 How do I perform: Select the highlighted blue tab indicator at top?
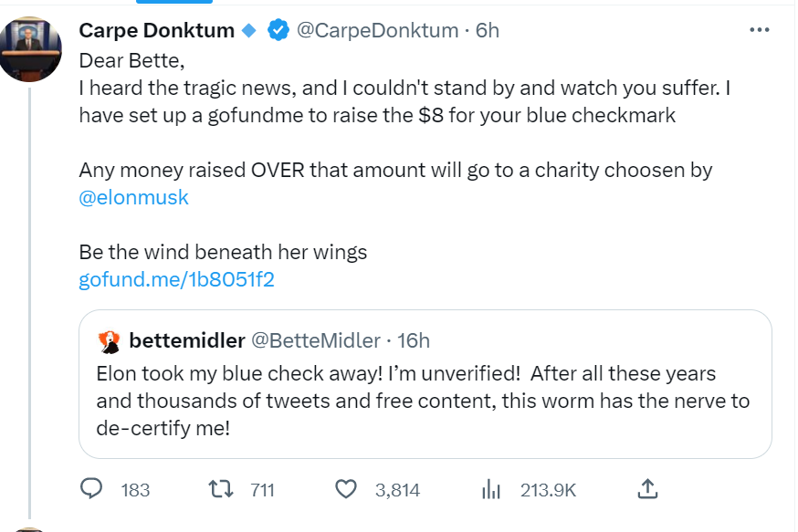tap(174, 2)
